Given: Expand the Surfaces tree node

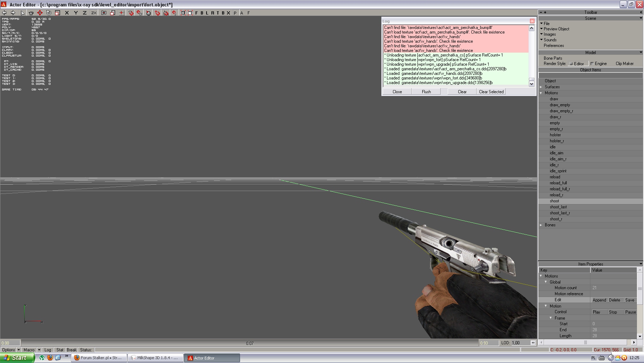Looking at the screenshot, I should 541,87.
